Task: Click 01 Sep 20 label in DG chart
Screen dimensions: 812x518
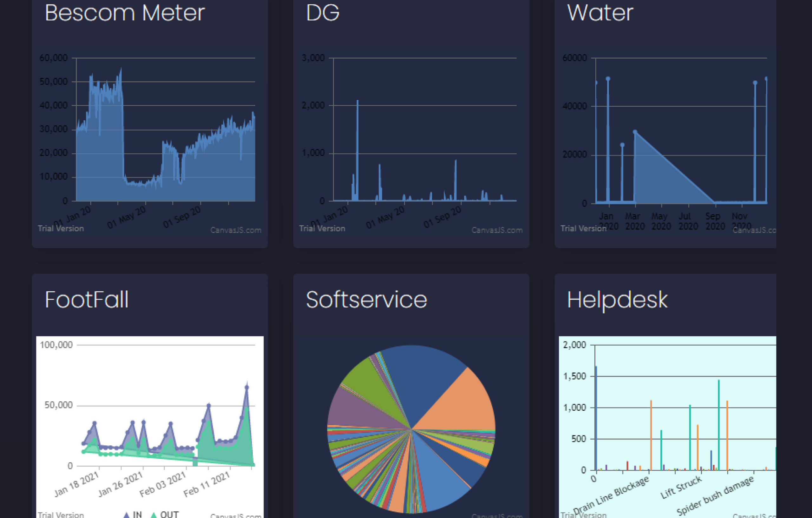Action: [x=442, y=218]
